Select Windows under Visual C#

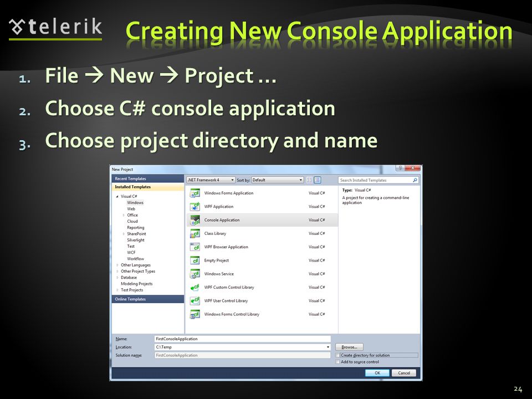pyautogui.click(x=135, y=203)
